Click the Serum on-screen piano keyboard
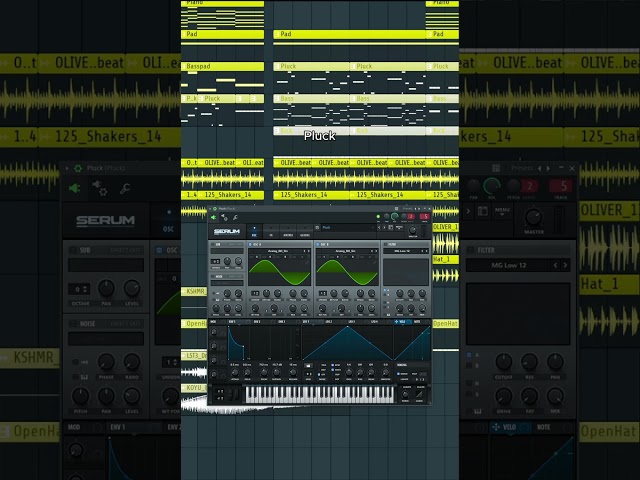 pyautogui.click(x=320, y=395)
